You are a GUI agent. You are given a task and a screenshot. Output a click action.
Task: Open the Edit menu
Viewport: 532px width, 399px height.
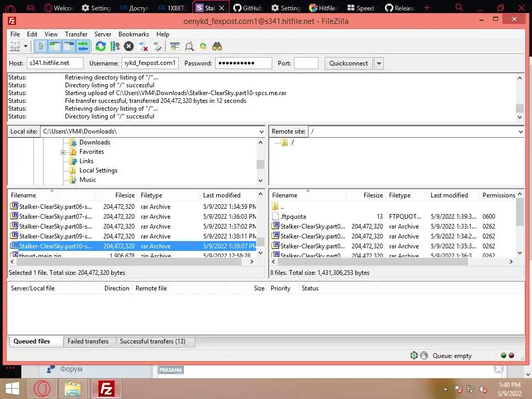pyautogui.click(x=32, y=34)
